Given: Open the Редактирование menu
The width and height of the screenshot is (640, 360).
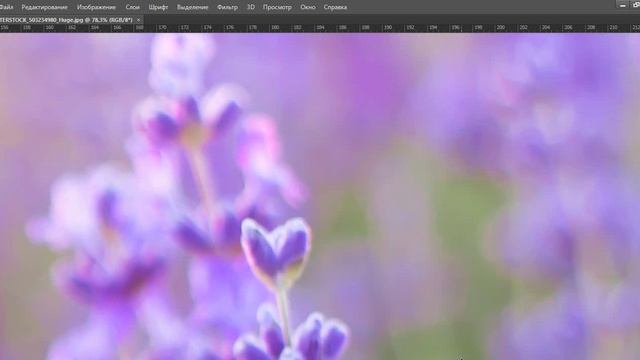Looking at the screenshot, I should pyautogui.click(x=44, y=7).
